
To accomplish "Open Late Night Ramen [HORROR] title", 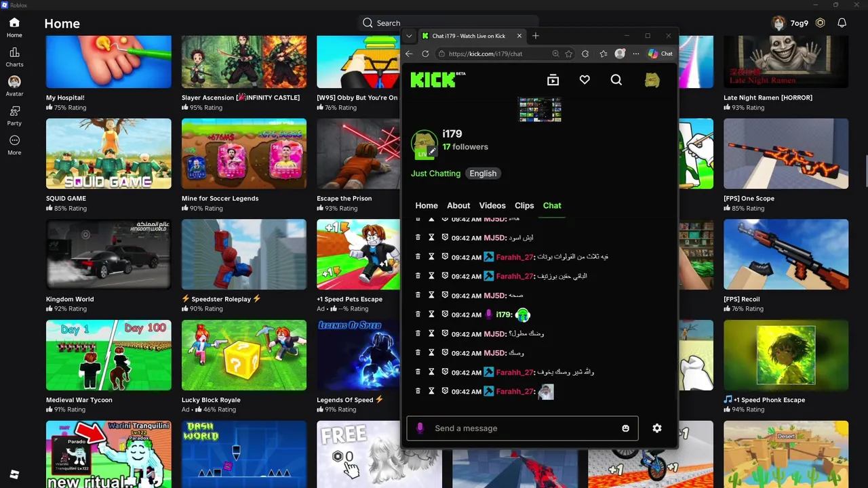I will click(768, 98).
